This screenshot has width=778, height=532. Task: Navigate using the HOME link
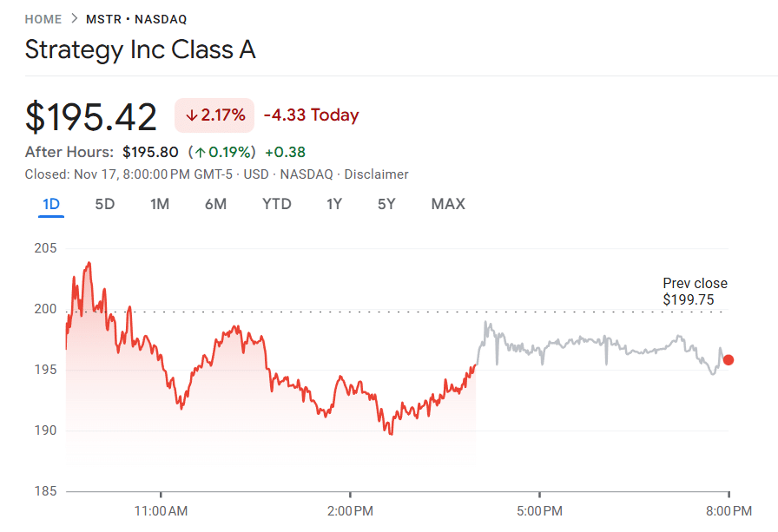pyautogui.click(x=43, y=18)
